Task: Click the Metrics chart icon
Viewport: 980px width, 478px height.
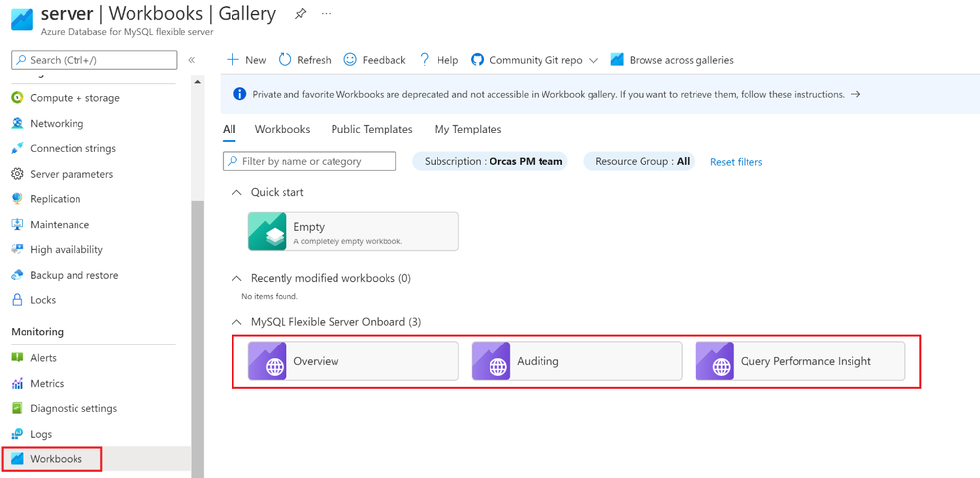Action: [x=18, y=384]
